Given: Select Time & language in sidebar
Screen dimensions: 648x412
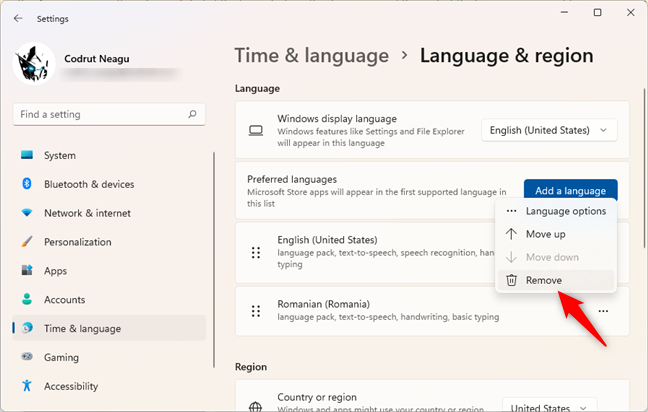Looking at the screenshot, I should click(x=109, y=328).
